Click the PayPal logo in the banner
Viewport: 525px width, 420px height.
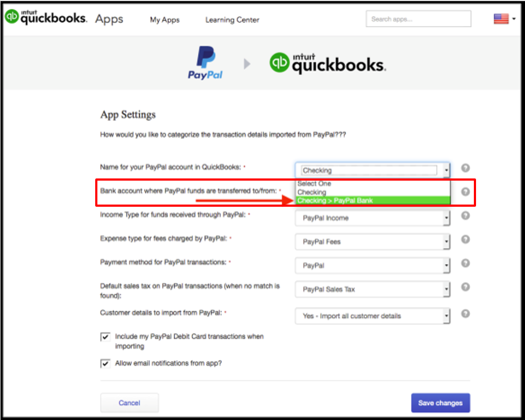[205, 63]
